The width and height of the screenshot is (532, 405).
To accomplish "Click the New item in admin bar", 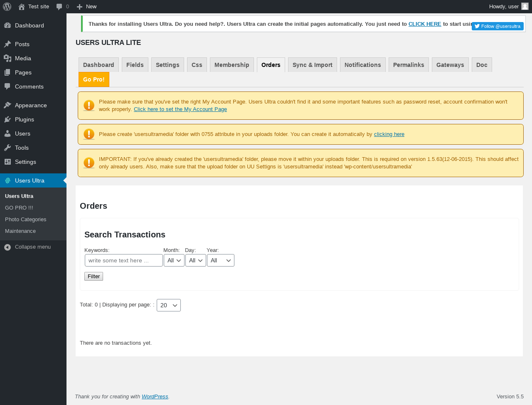I will tap(86, 7).
